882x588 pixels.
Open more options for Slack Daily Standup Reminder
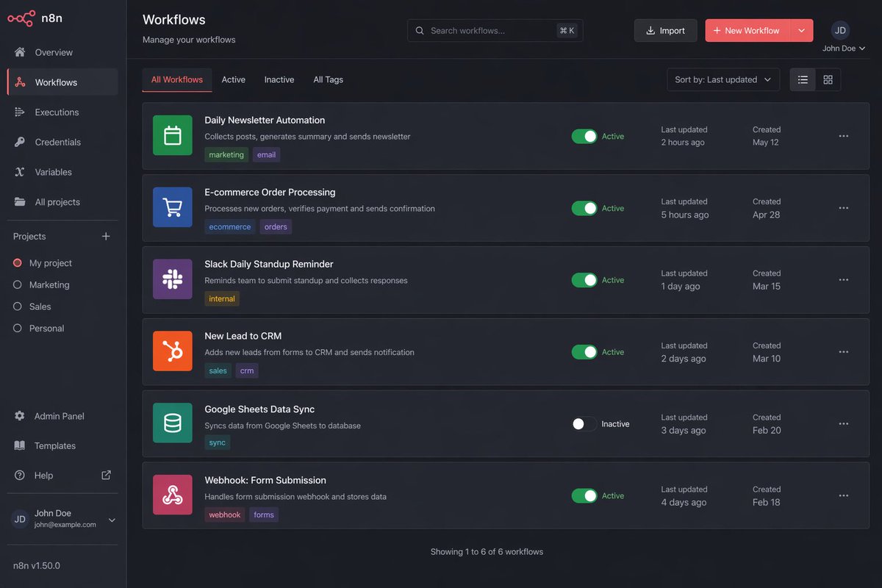coord(844,280)
